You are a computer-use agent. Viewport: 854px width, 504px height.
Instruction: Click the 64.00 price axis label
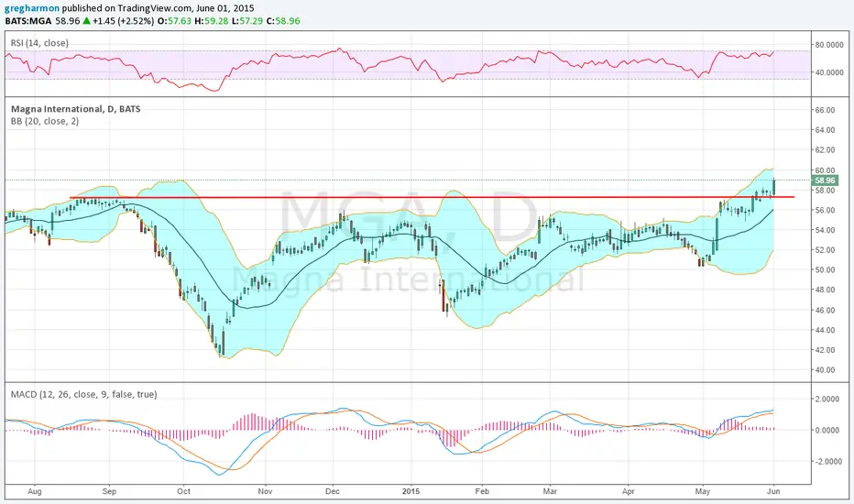[825, 130]
